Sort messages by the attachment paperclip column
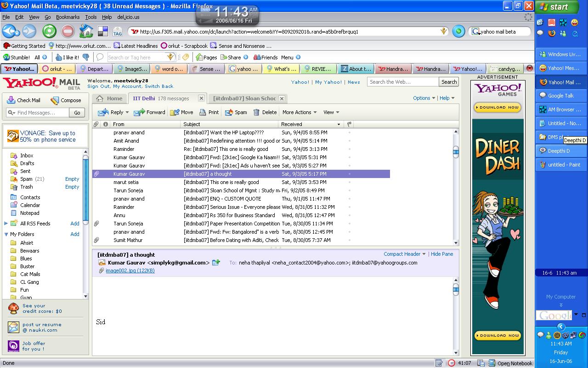The image size is (588, 368). click(x=96, y=124)
